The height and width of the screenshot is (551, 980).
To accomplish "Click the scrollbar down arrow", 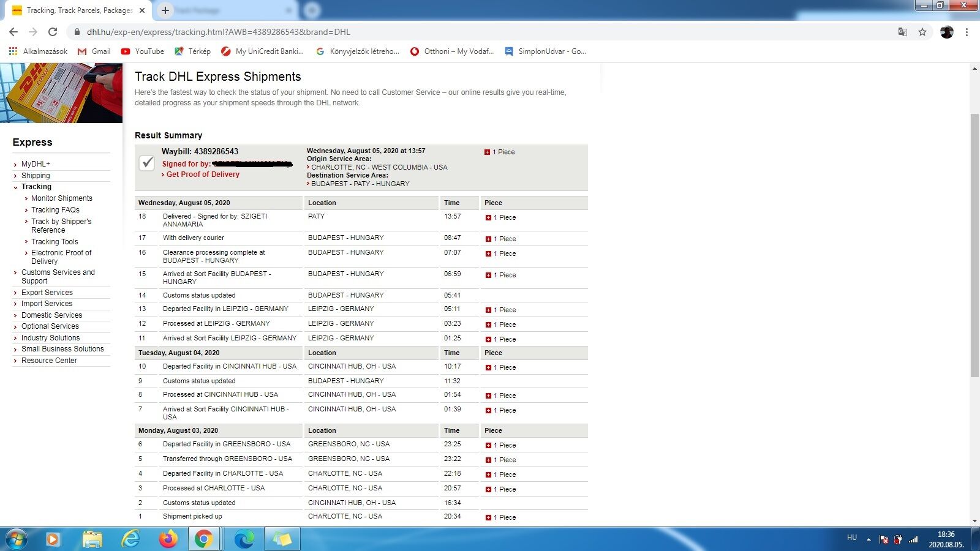I will (974, 521).
